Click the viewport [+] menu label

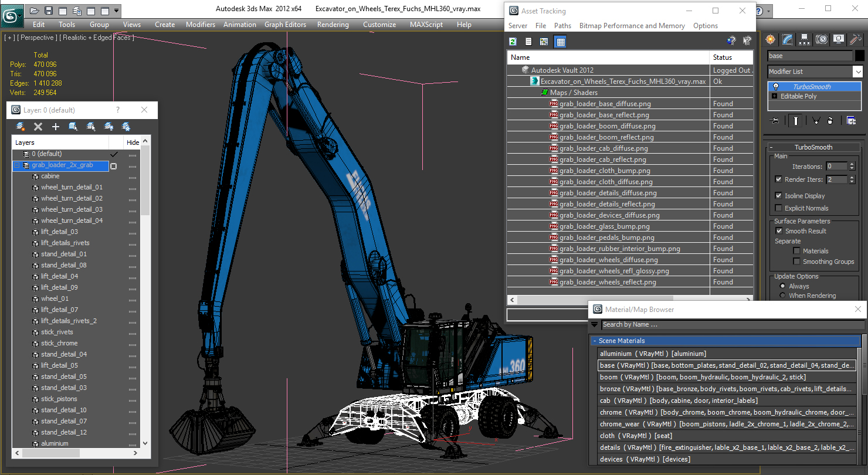(x=9, y=38)
